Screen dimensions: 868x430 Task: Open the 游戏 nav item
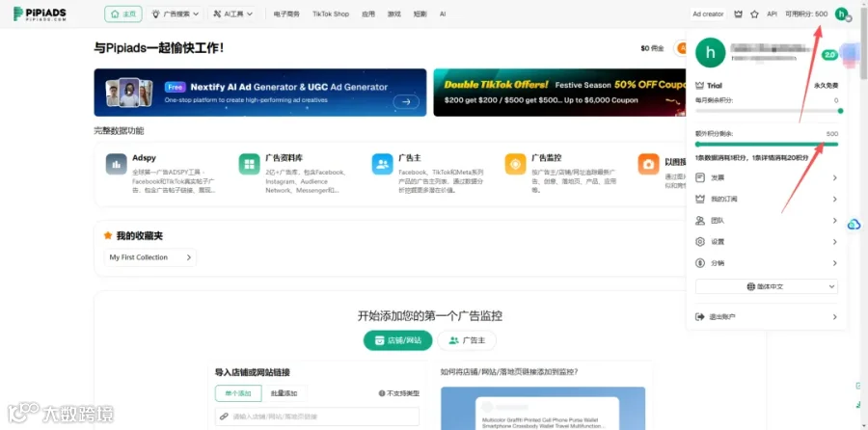pyautogui.click(x=394, y=13)
